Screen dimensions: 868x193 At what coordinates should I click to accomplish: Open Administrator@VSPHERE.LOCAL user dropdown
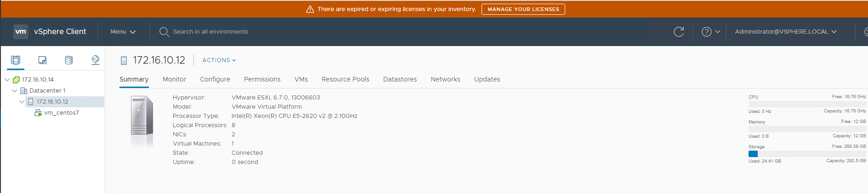[786, 32]
